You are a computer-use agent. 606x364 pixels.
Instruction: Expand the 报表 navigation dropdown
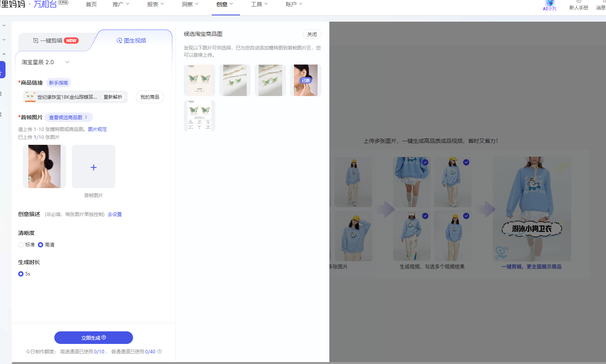pyautogui.click(x=155, y=4)
